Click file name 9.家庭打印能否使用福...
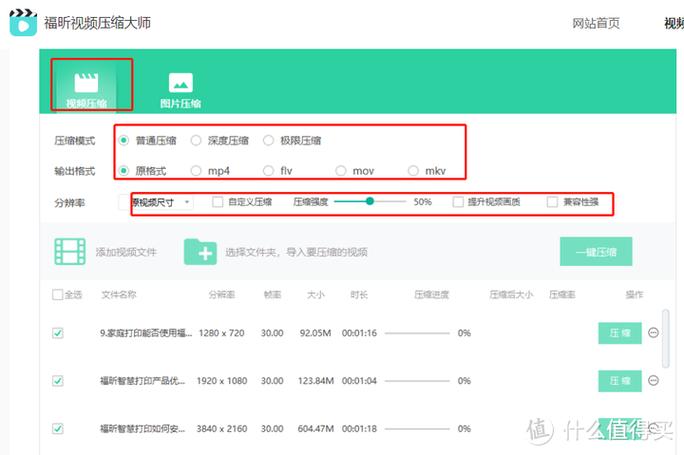Viewport: 684px width, 455px height. pos(146,333)
